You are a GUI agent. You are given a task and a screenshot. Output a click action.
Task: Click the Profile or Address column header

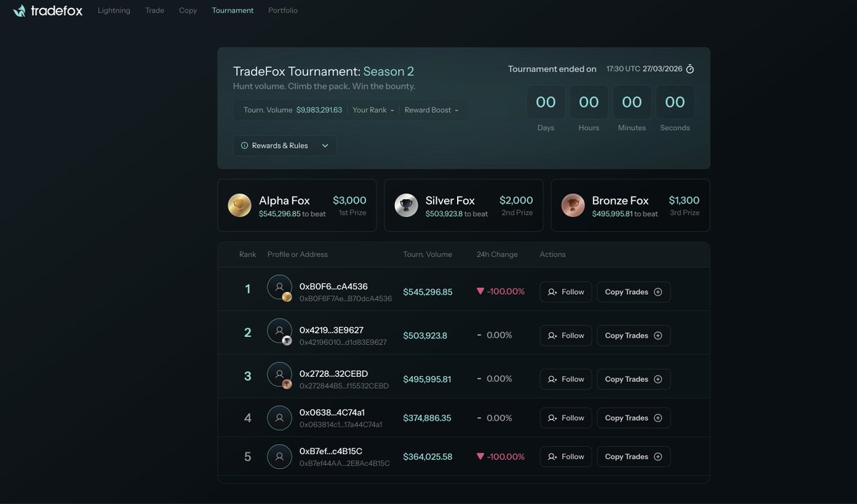point(298,254)
